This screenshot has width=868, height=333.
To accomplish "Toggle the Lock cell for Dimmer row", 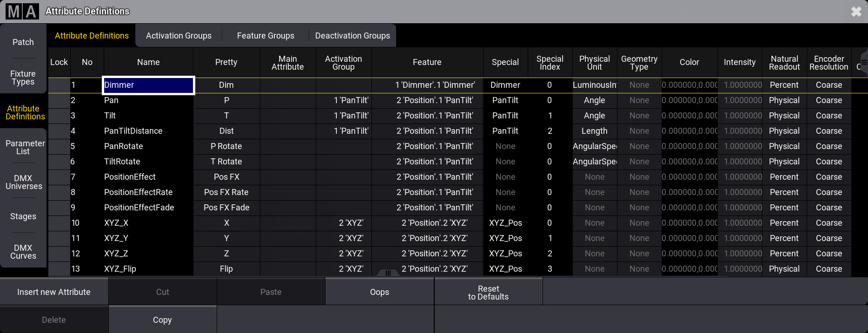I will [x=59, y=85].
